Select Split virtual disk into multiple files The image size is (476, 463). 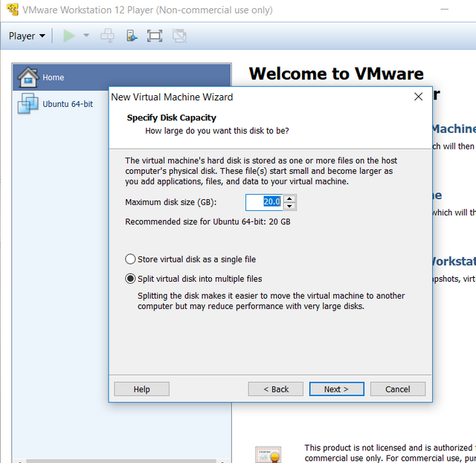coord(193,279)
